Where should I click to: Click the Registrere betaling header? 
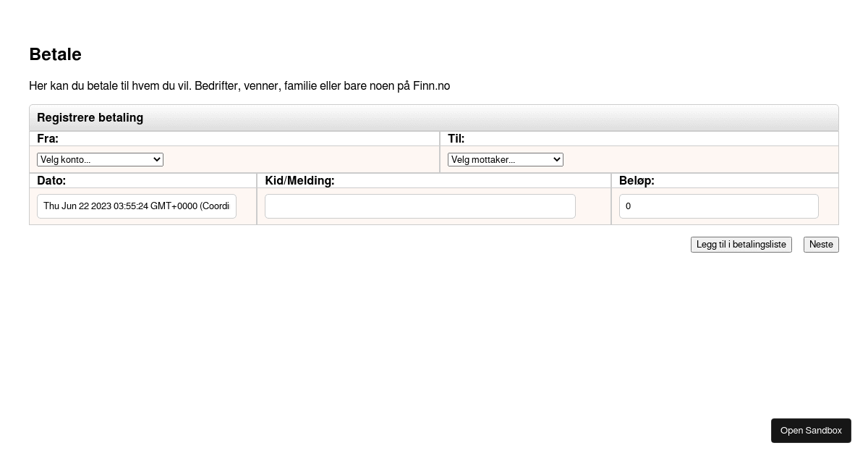click(90, 117)
